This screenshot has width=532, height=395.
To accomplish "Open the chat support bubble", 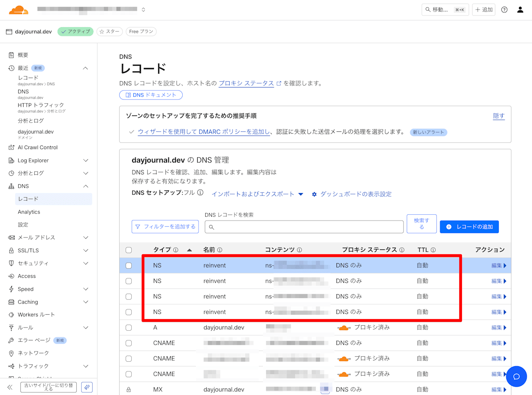I will (516, 376).
